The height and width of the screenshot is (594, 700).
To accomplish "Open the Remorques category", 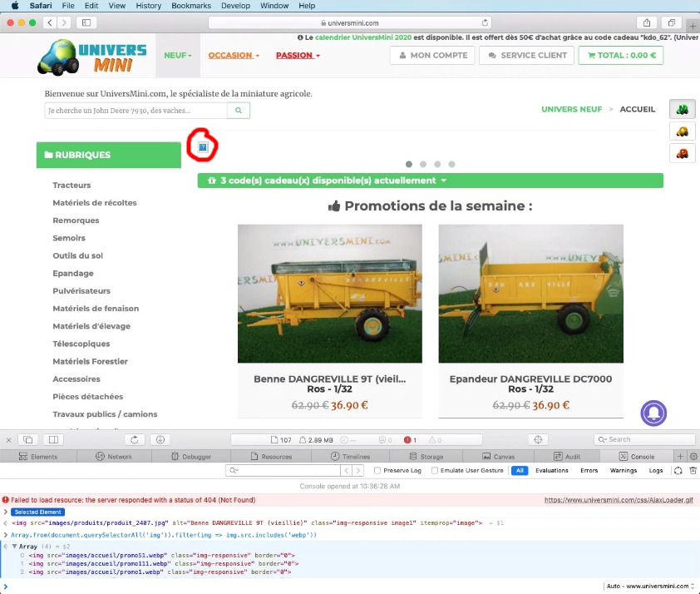I will pyautogui.click(x=76, y=220).
